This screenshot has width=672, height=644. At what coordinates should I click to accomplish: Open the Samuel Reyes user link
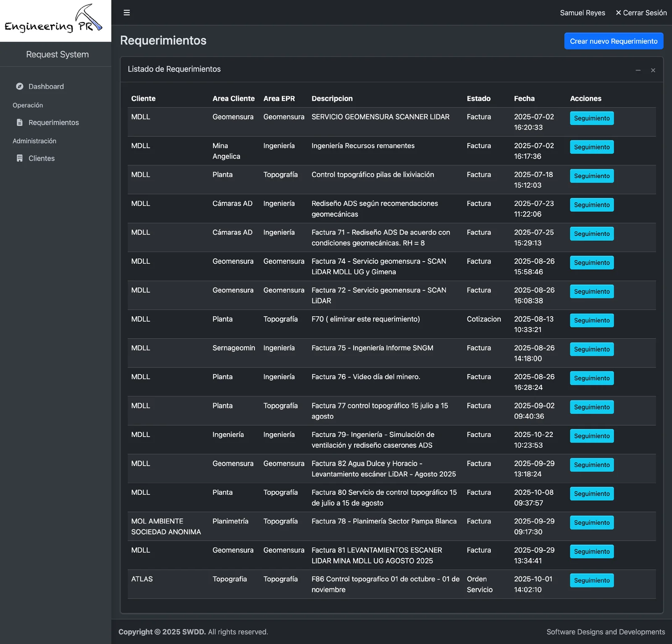[x=583, y=13]
